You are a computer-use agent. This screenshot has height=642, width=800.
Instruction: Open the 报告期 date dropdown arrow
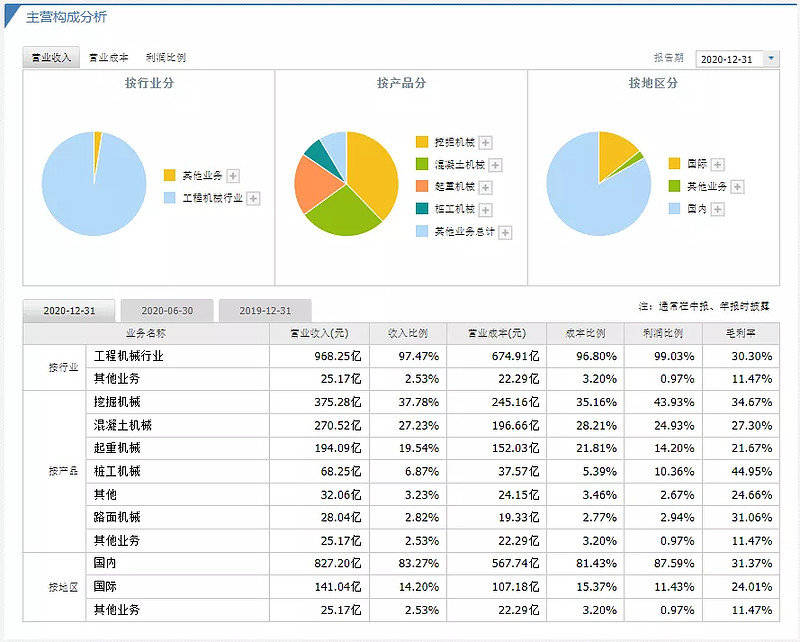[771, 59]
